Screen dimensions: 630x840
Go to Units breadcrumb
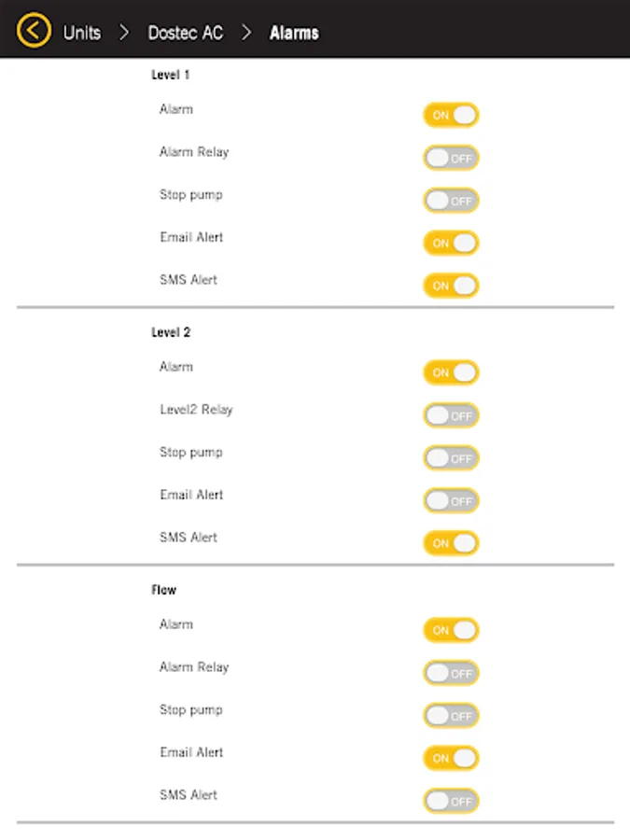(82, 33)
